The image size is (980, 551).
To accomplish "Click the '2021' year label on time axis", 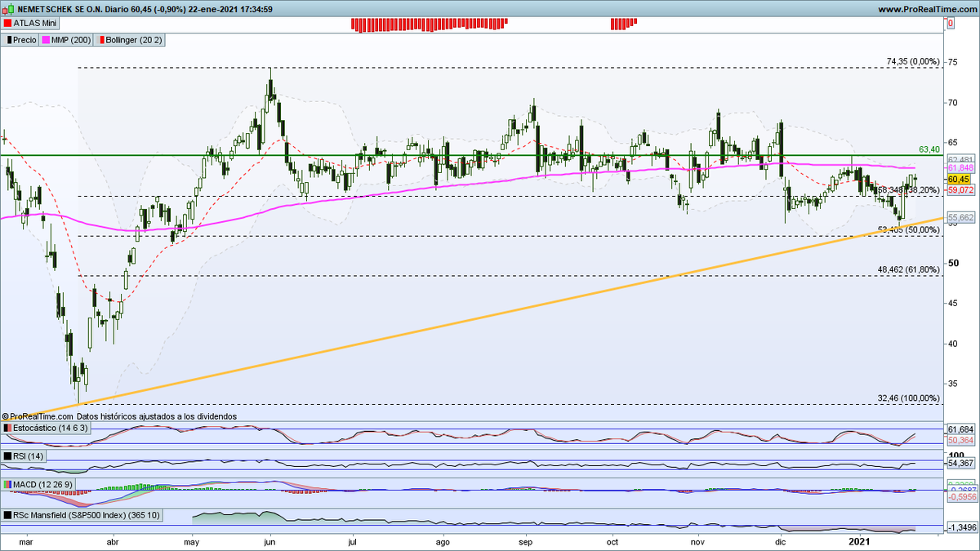I will 860,541.
